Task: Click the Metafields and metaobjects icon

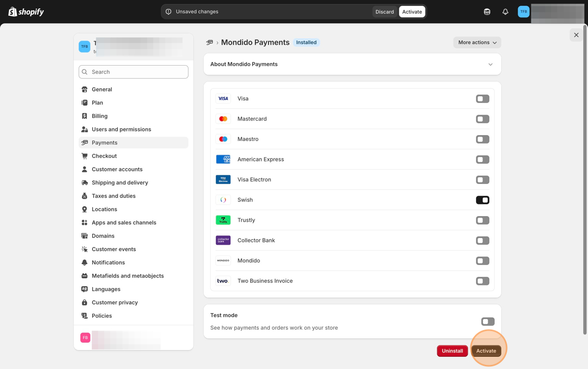Action: click(85, 276)
